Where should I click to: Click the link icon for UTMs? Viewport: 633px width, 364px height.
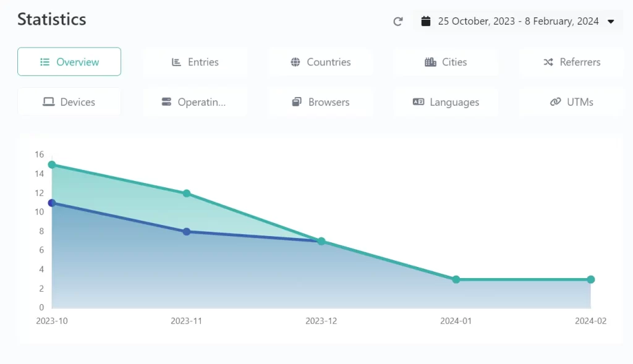pyautogui.click(x=555, y=102)
